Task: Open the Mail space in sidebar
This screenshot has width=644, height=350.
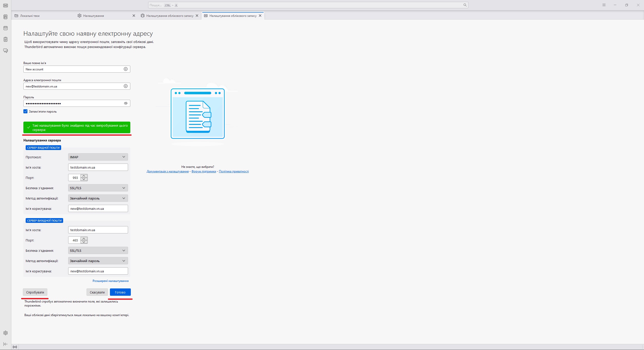Action: (x=6, y=6)
